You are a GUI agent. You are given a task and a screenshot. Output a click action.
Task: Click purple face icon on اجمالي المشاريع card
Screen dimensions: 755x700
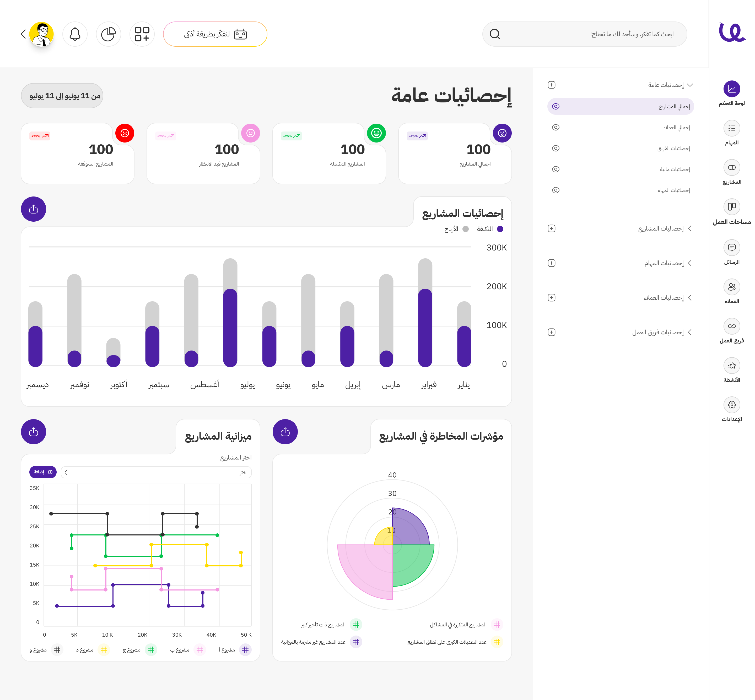(502, 133)
